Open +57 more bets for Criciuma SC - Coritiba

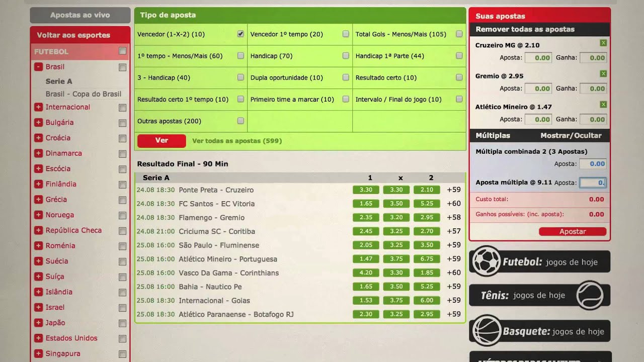click(454, 231)
